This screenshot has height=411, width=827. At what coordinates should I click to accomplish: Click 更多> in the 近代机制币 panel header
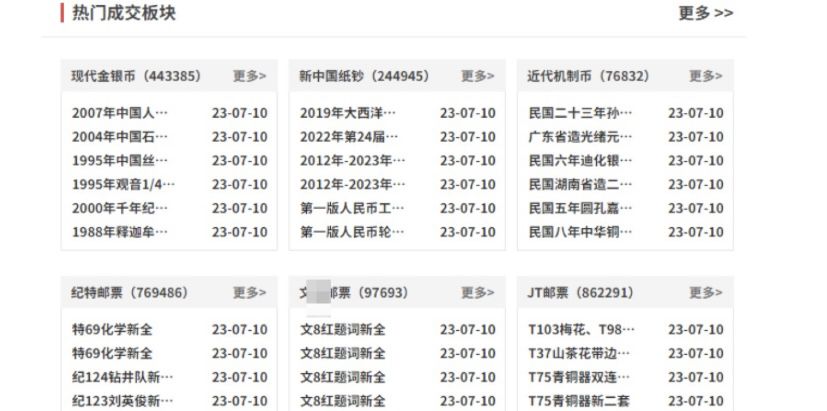point(706,76)
